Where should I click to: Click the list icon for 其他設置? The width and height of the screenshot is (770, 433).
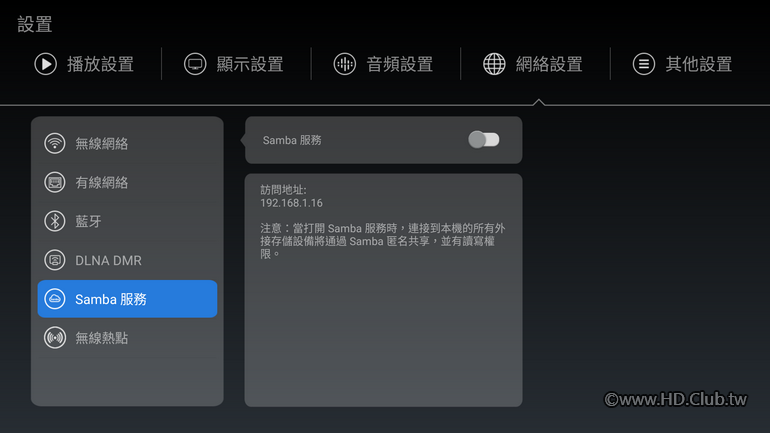(644, 64)
